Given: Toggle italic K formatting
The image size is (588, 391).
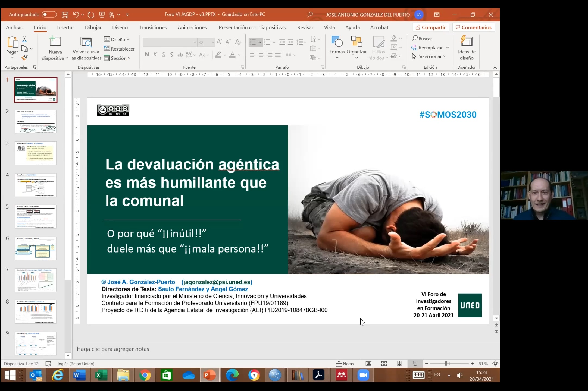Looking at the screenshot, I should [x=155, y=55].
